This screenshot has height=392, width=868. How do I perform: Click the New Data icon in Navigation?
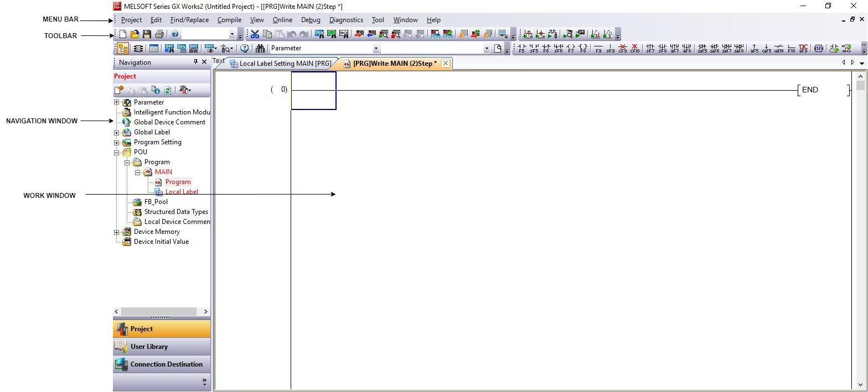(118, 90)
